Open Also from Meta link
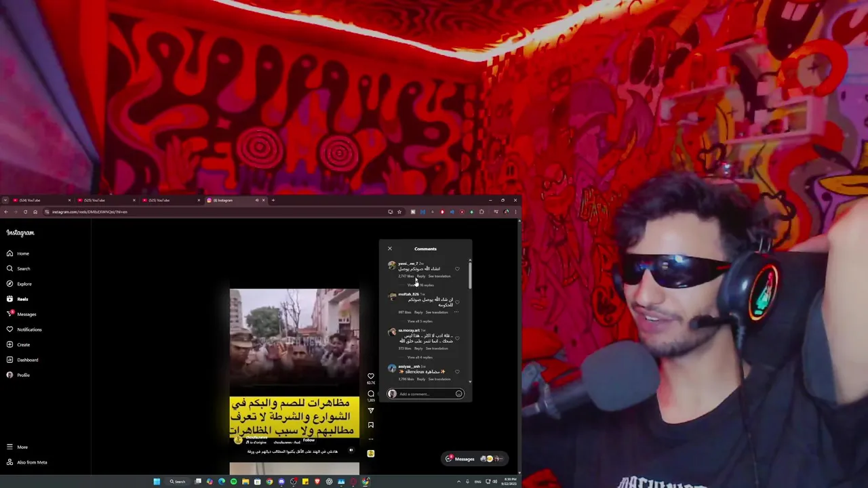Viewport: 868px width, 488px height. coord(26,462)
